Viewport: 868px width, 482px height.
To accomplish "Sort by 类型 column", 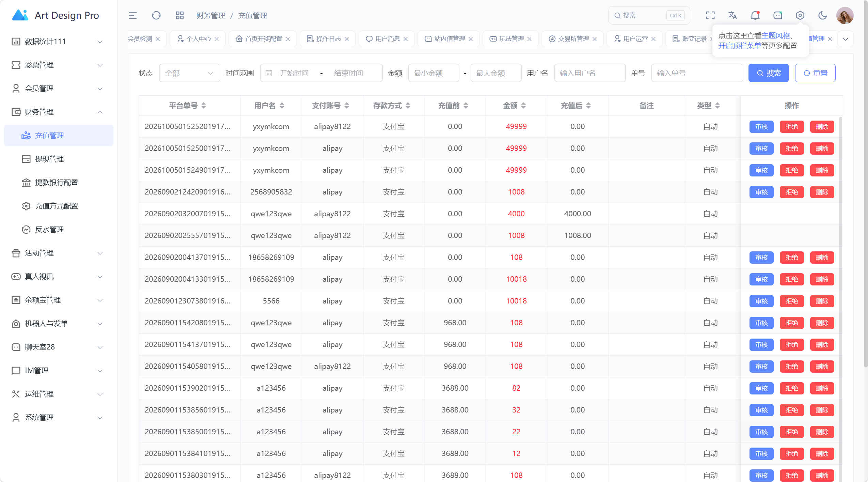I will 717,106.
